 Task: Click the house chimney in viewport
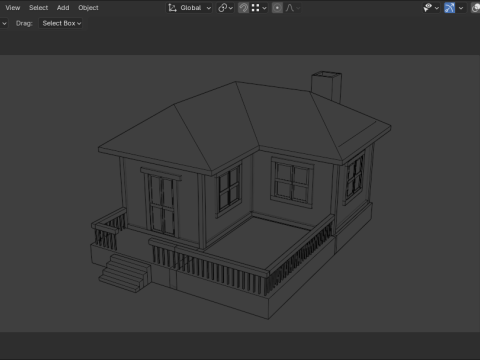[326, 86]
